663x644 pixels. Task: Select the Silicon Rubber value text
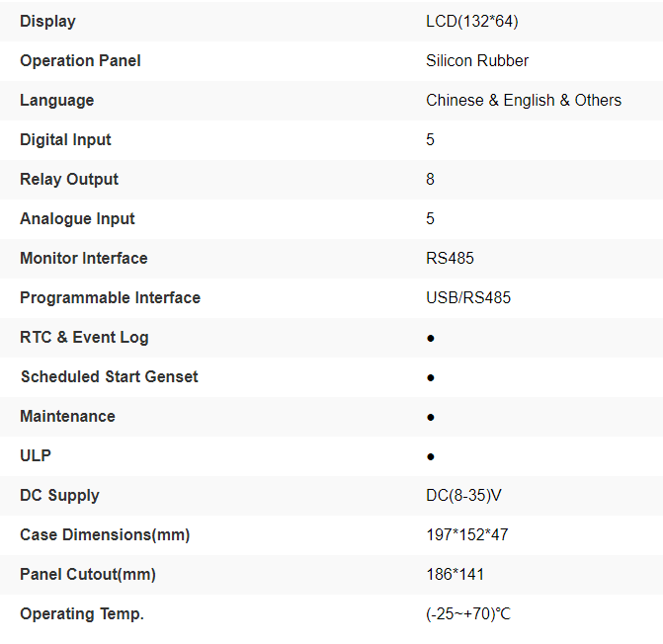[477, 60]
